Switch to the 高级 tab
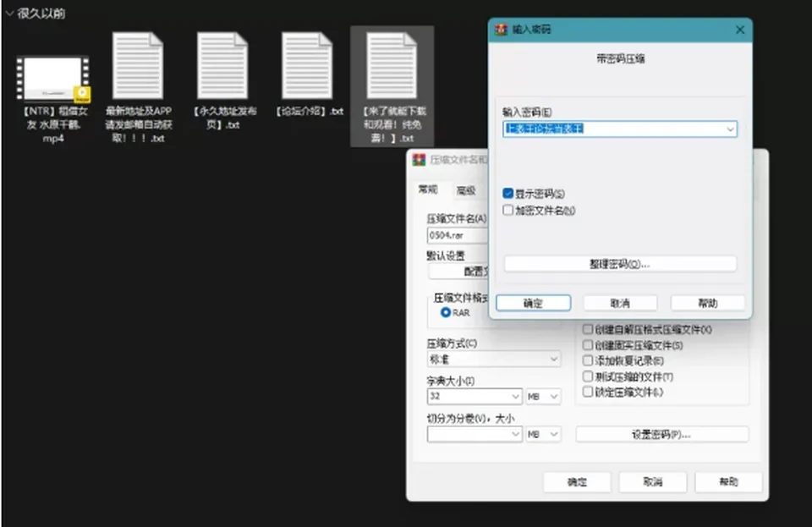The height and width of the screenshot is (527, 812). 466,190
